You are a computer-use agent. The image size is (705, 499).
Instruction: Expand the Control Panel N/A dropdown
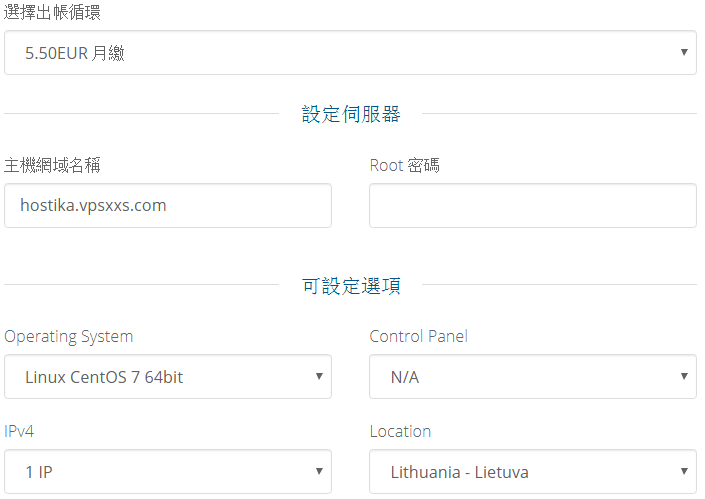(533, 376)
